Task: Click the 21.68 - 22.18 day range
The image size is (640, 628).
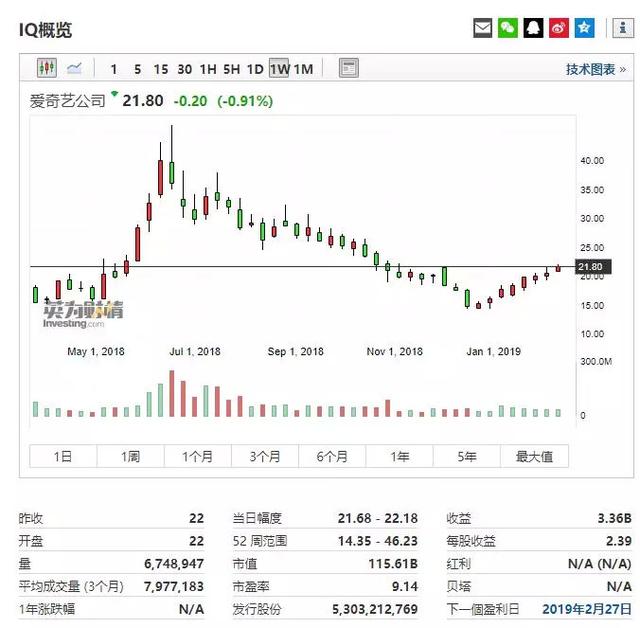Action: (x=378, y=518)
